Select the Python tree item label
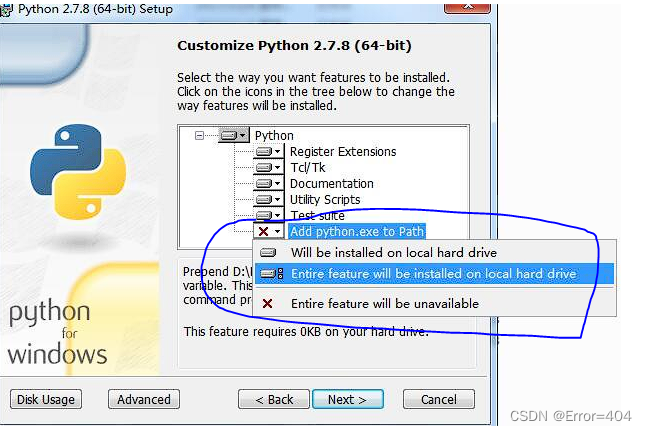The height and width of the screenshot is (431, 647). tap(274, 135)
